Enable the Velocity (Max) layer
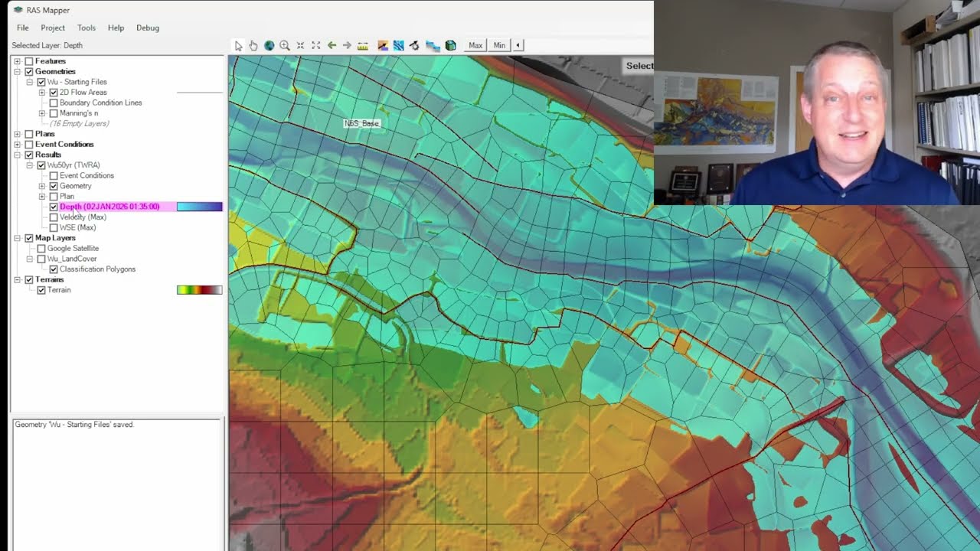This screenshot has height=551, width=980. [x=54, y=217]
